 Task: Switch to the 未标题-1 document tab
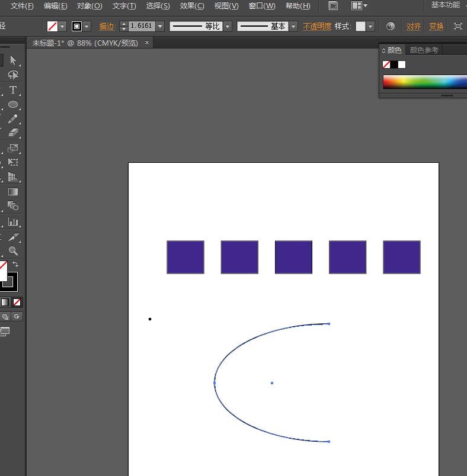click(x=85, y=43)
